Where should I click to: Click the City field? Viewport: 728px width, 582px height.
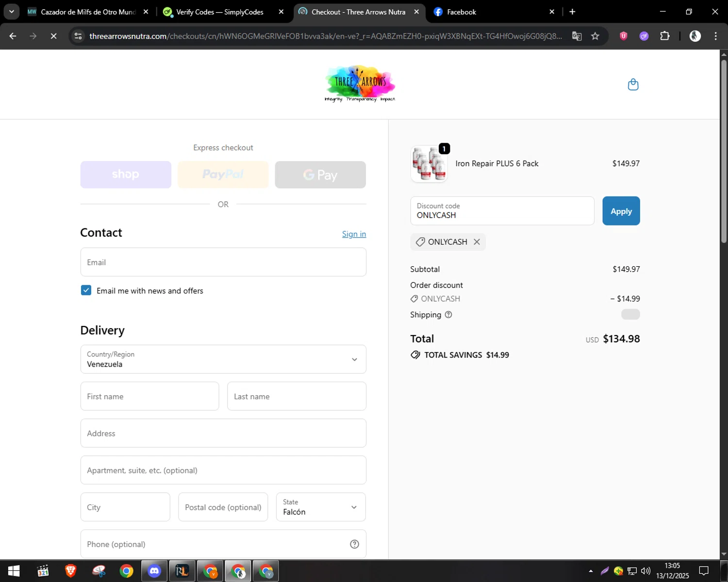coord(125,507)
